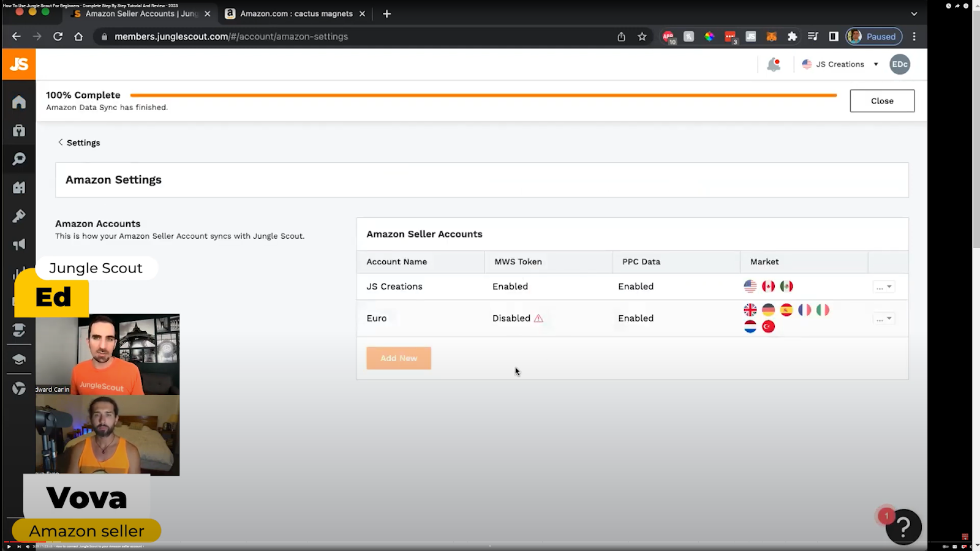Open the briefcase icon in sidebar

coord(19,130)
